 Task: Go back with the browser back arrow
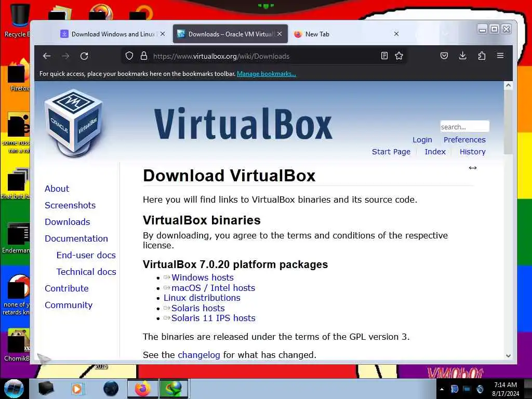(x=47, y=56)
